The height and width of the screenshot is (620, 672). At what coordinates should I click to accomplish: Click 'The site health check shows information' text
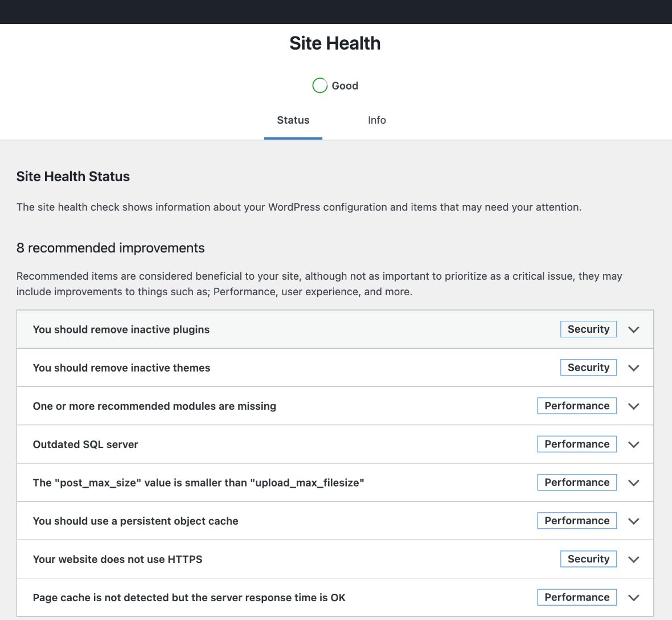pyautogui.click(x=299, y=207)
